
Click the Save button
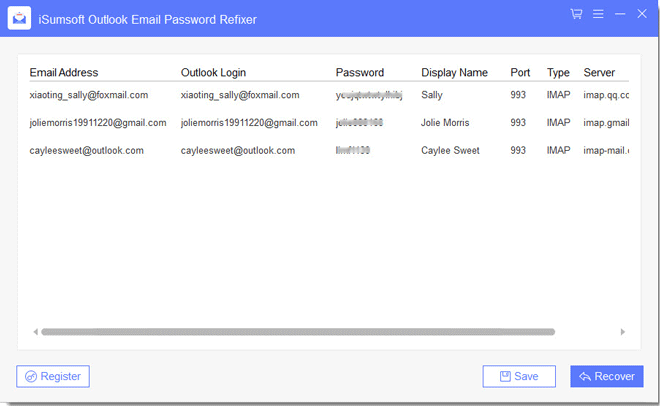point(519,376)
